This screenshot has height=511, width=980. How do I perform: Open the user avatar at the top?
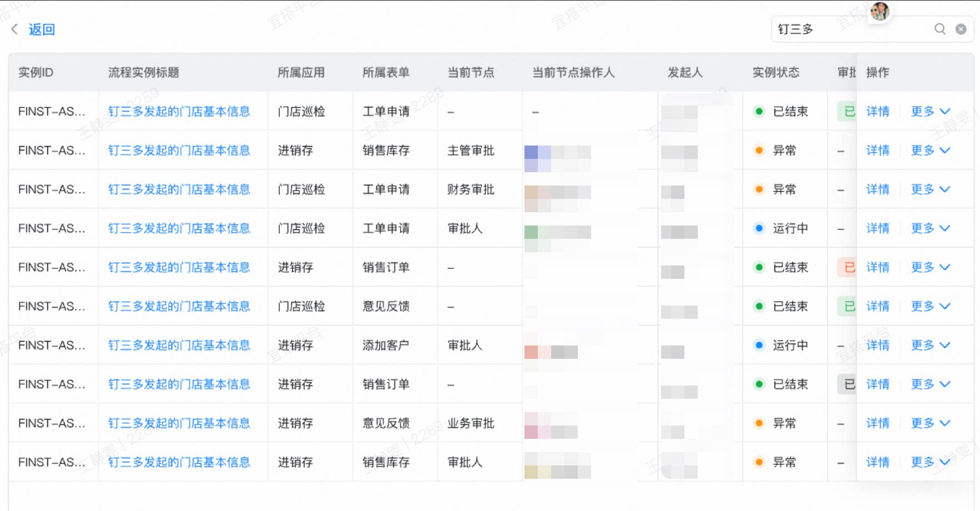(x=879, y=11)
